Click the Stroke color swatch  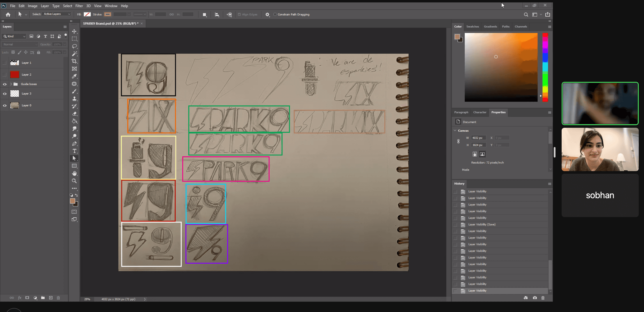108,14
